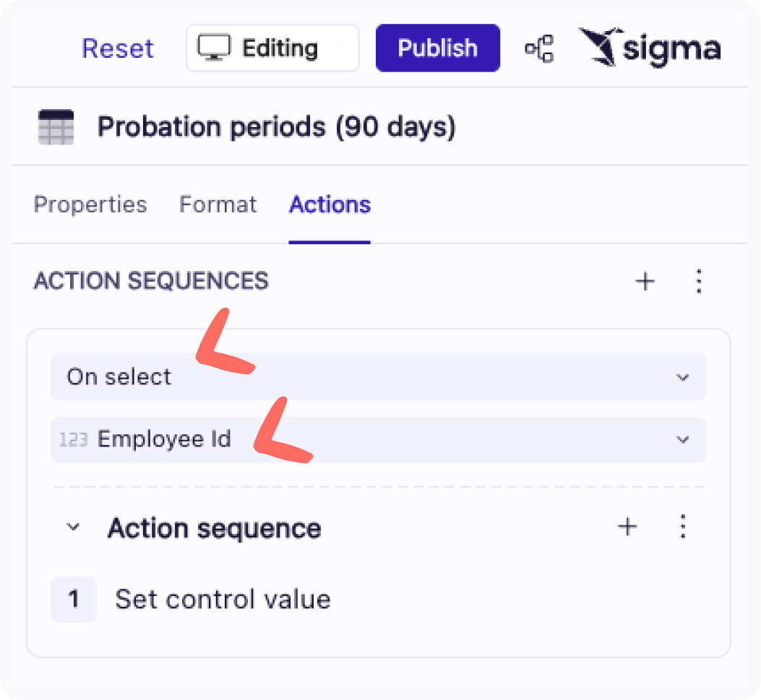Open the kebab menu beside ACTION SEQUENCES
This screenshot has width=761, height=700.
pos(699,282)
